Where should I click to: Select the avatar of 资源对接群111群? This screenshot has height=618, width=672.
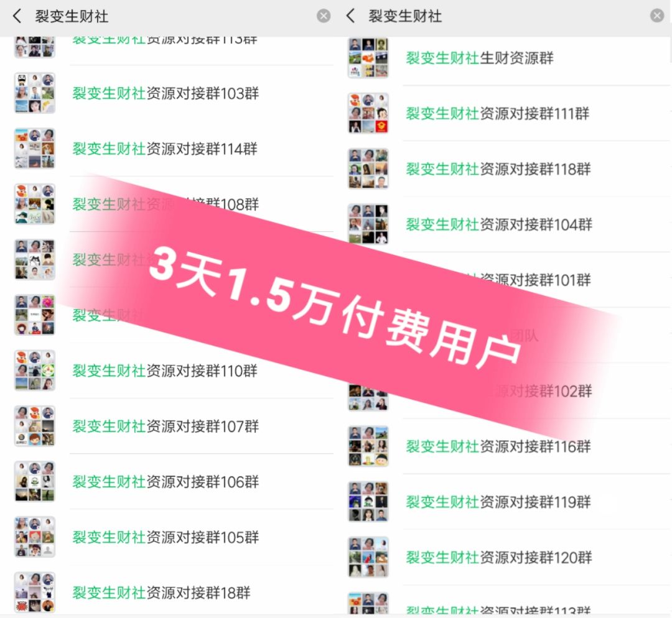(368, 113)
